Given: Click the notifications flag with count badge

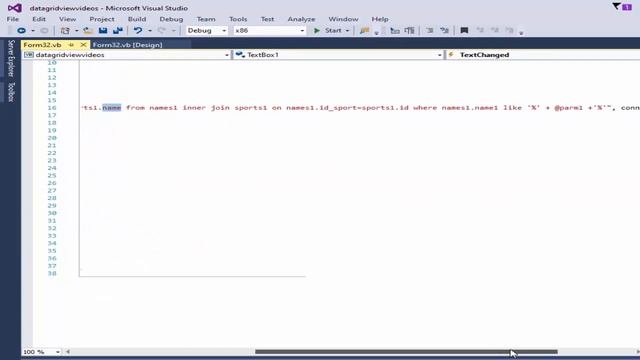Looking at the screenshot, I should (627, 7).
